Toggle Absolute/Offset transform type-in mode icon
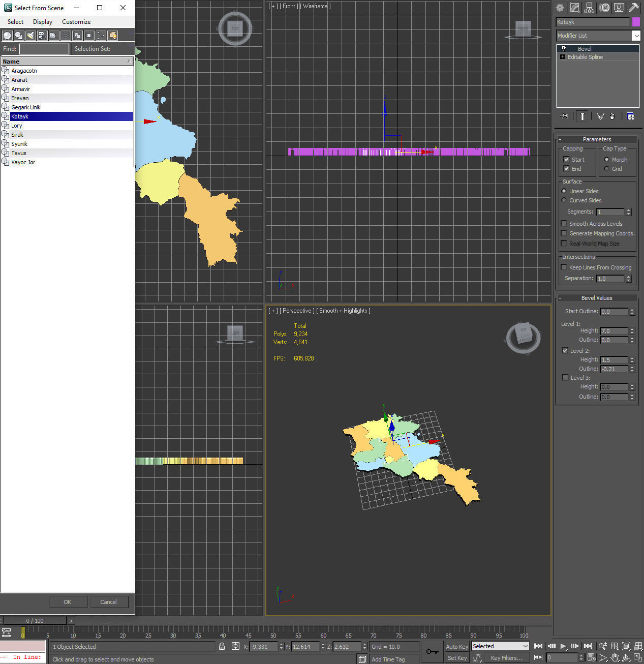Screen dimensions: 644x664 pyautogui.click(x=235, y=646)
